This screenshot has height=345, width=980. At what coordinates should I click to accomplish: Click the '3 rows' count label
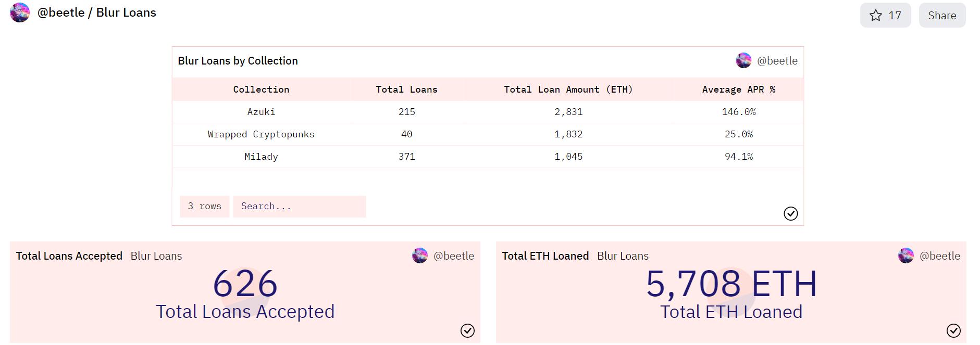tap(204, 206)
